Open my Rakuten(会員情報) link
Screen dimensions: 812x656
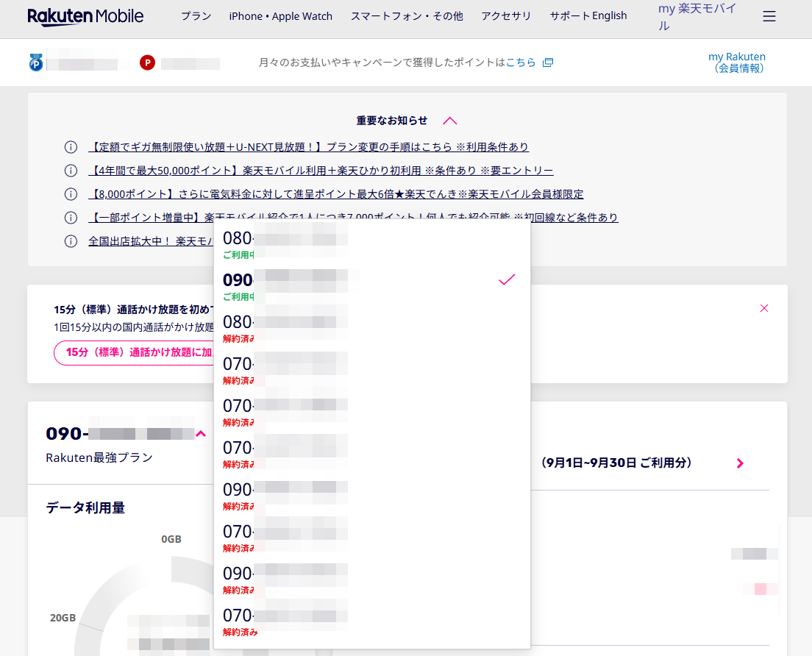tap(737, 62)
